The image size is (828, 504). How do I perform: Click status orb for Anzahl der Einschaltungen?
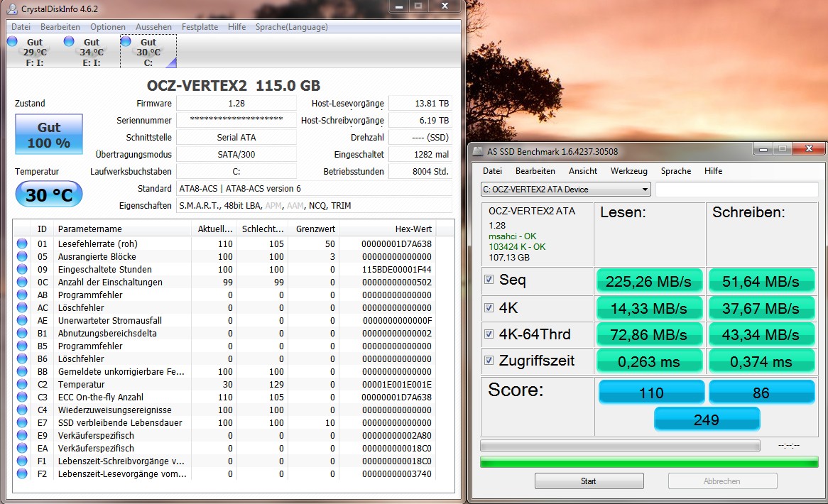pos(22,282)
